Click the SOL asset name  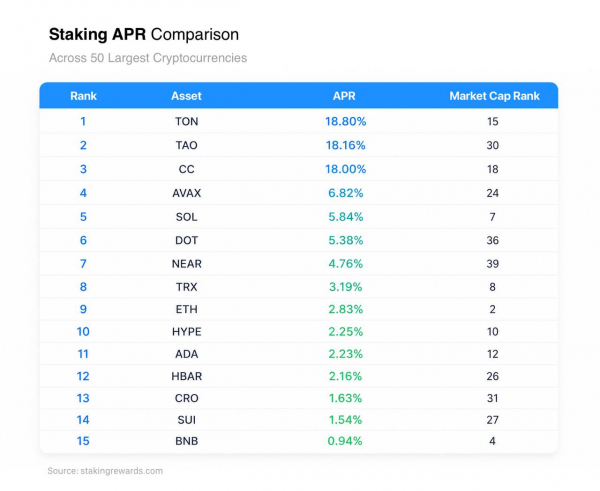pyautogui.click(x=186, y=217)
